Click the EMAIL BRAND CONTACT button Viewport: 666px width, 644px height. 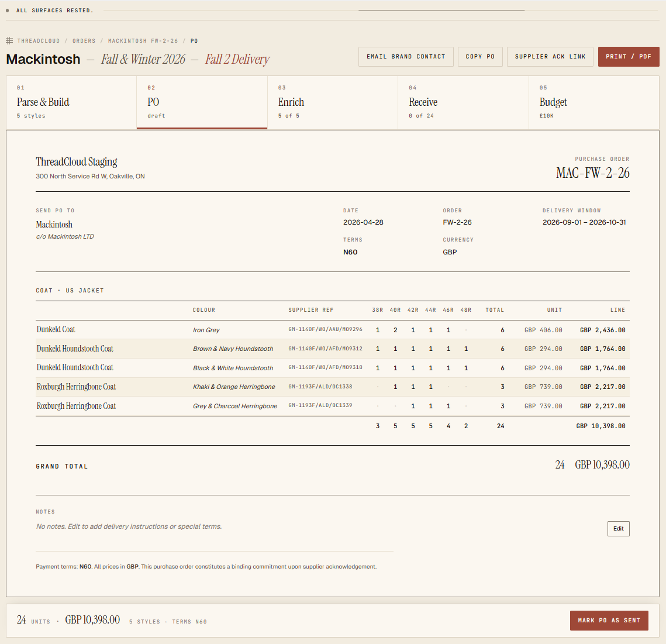(406, 57)
